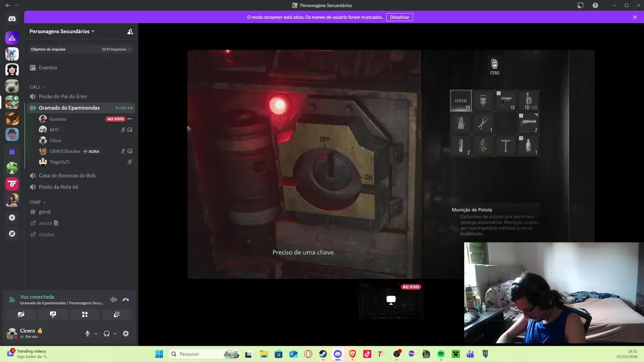The image size is (644, 362).
Task: Open Discover servers compass icon
Action: click(12, 234)
